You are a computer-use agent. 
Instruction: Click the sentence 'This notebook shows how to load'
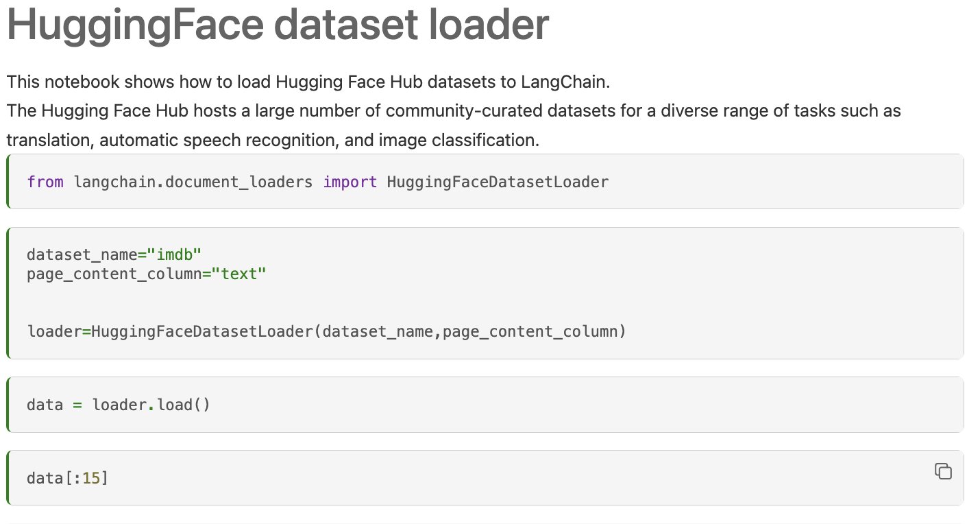pyautogui.click(x=308, y=82)
